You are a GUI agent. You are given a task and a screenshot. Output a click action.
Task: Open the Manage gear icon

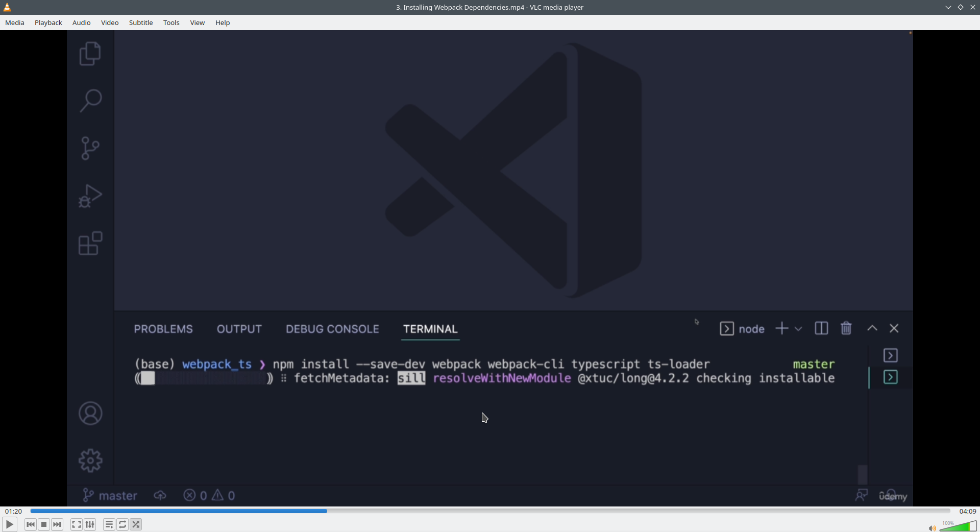(90, 461)
